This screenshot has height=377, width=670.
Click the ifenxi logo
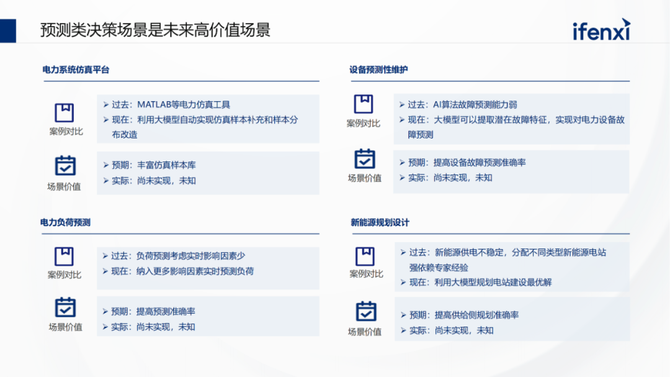pyautogui.click(x=602, y=29)
